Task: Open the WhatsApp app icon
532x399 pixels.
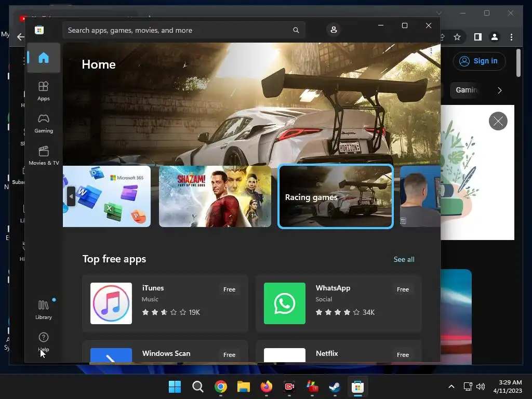Action: click(x=284, y=303)
